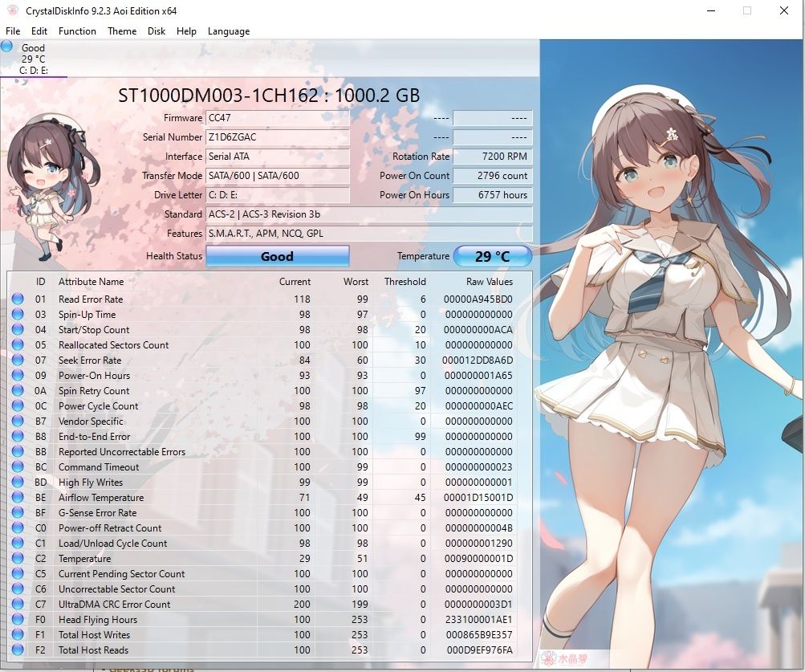The image size is (805, 672).
Task: Click the status orb for UltraDMA CRC Error Count
Action: tap(18, 604)
